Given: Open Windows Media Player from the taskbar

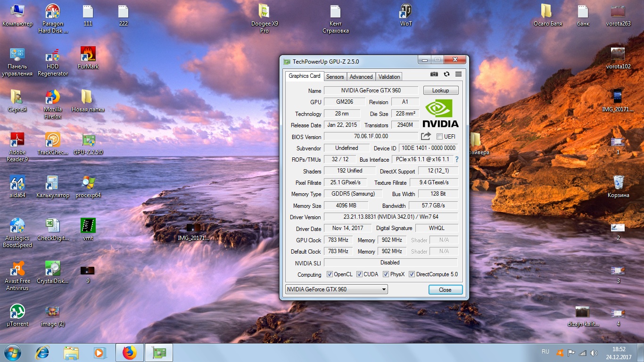Looking at the screenshot, I should 99,353.
